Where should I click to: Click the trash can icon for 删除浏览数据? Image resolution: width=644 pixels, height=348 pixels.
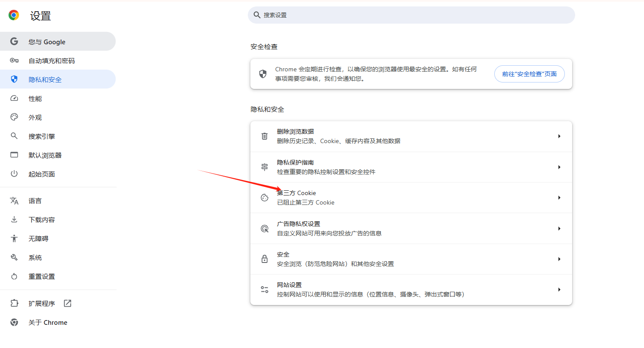click(x=265, y=136)
